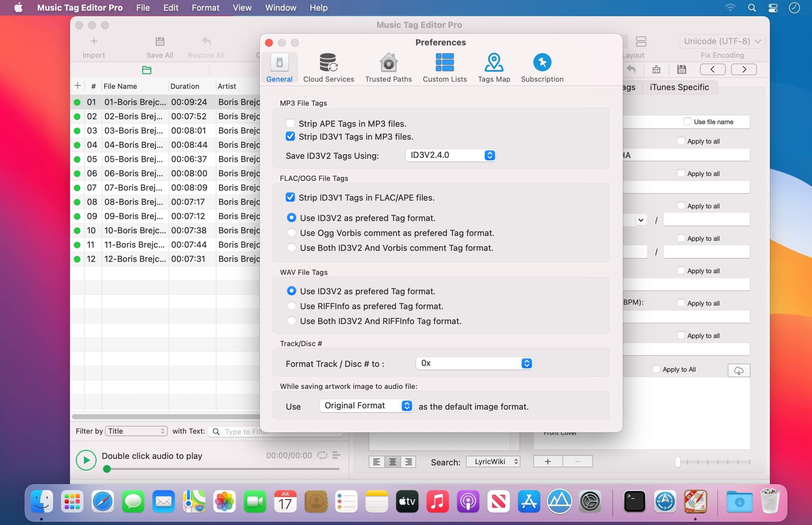Open the Filter by Title dropdown
Screen dimensions: 812x525
(x=136, y=431)
